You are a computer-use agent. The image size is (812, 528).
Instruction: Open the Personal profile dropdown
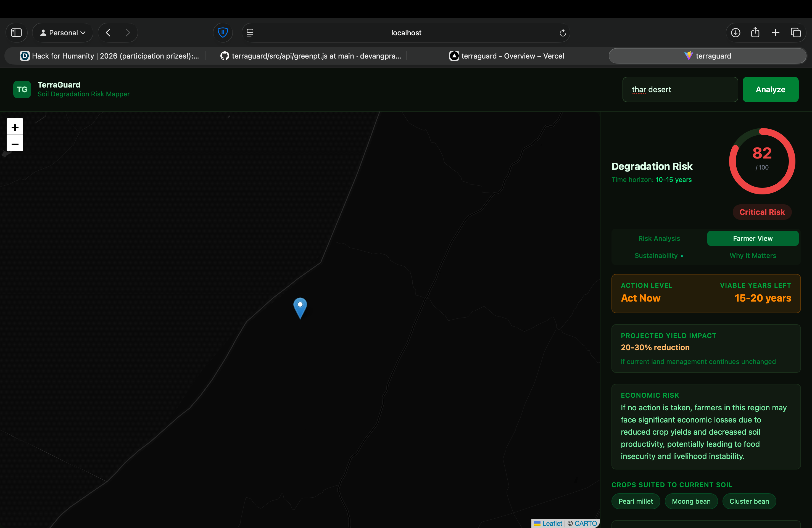pyautogui.click(x=63, y=33)
